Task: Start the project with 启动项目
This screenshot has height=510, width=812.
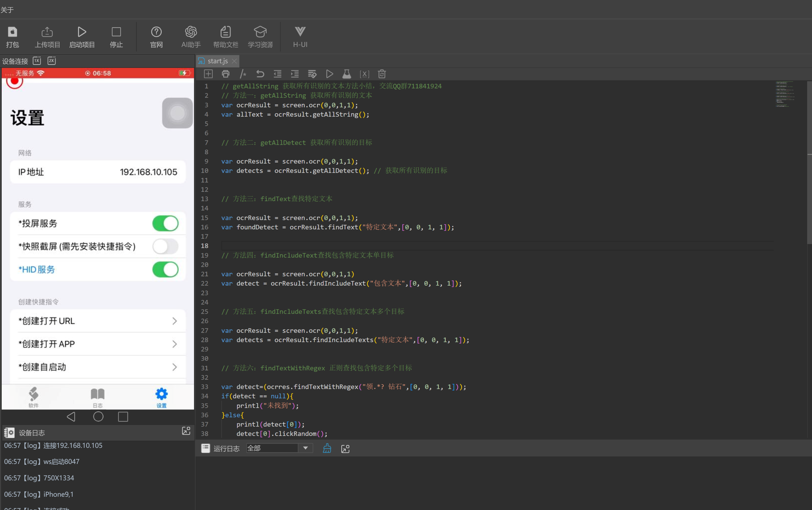Action: pyautogui.click(x=82, y=37)
